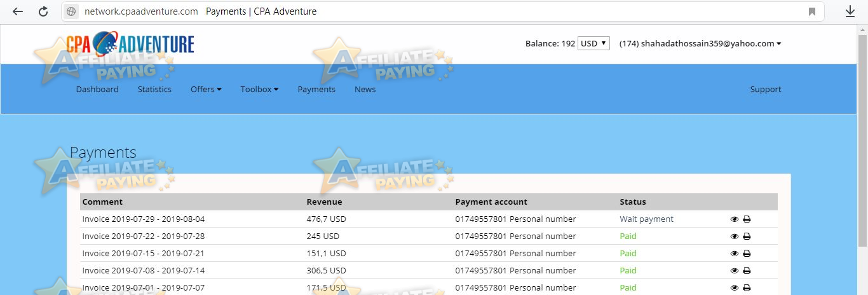Print invoice 2019-07-08 - 2019-07-14
This screenshot has height=295, width=868.
747,271
